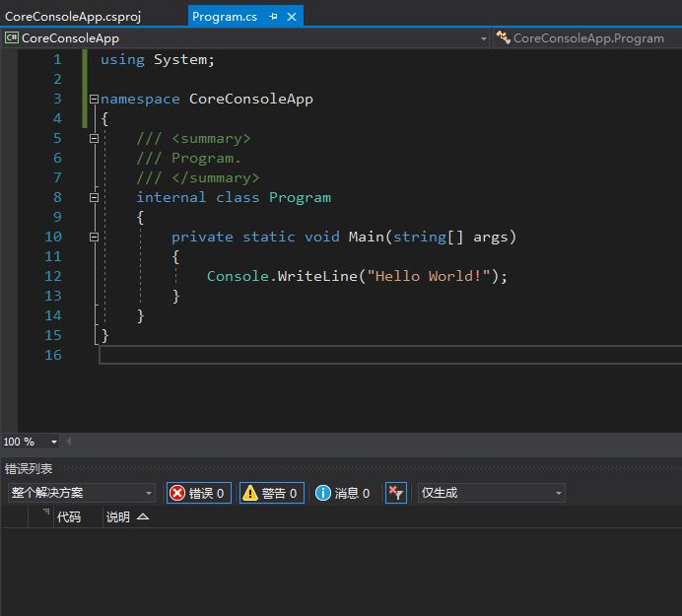Pin the Program.cs tab
The height and width of the screenshot is (616, 682).
[273, 17]
